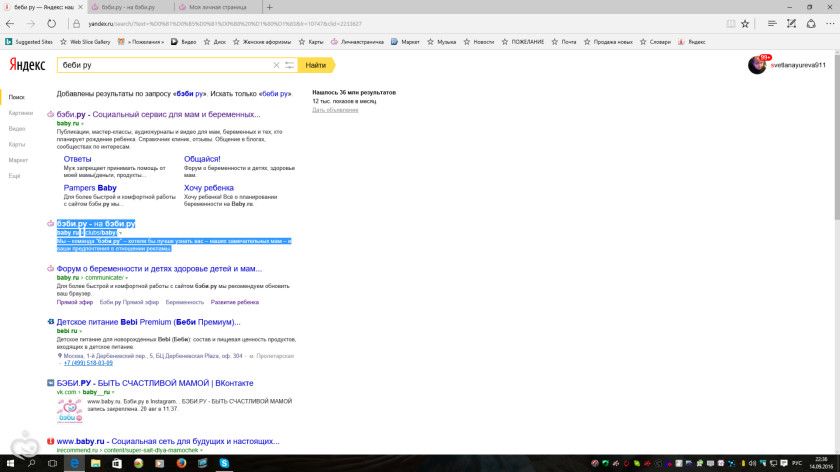The width and height of the screenshot is (840, 472).
Task: Open highlighted result 'бэби.ру - на бэби.ру'
Action: (x=96, y=223)
